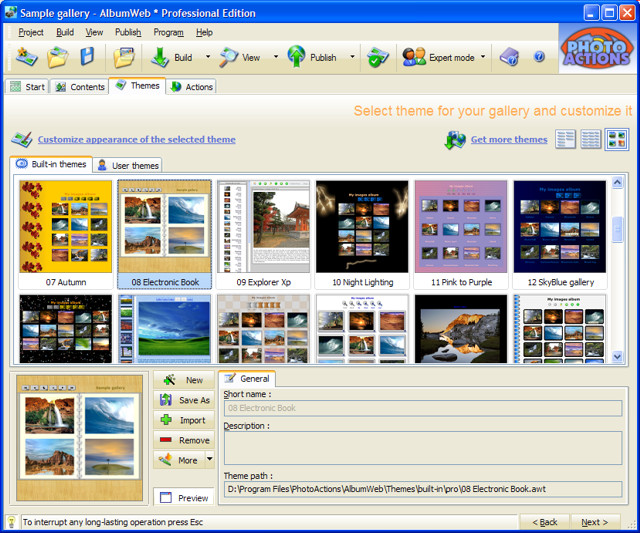Image resolution: width=640 pixels, height=533 pixels.
Task: Open the help book toolbar icon
Action: 509,57
